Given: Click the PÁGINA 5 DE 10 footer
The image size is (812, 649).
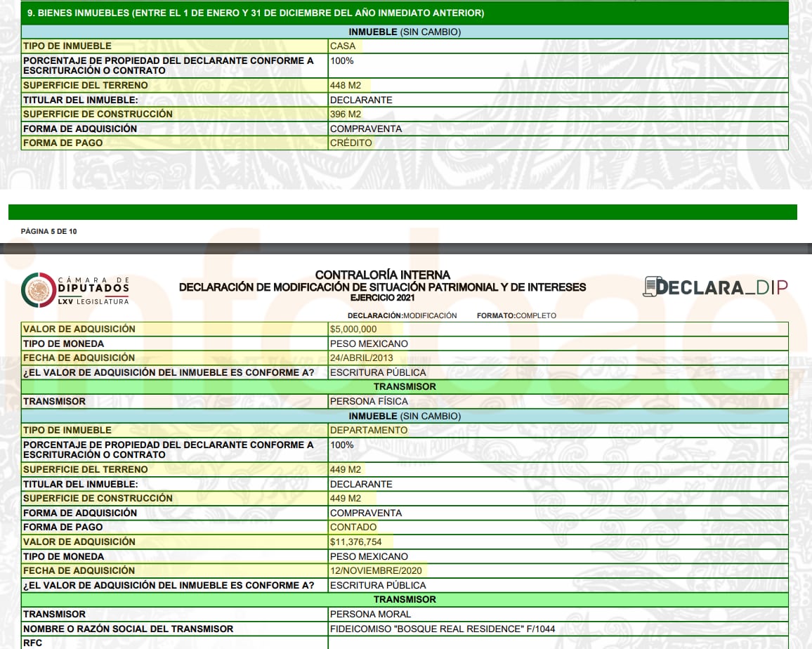Looking at the screenshot, I should pyautogui.click(x=48, y=231).
